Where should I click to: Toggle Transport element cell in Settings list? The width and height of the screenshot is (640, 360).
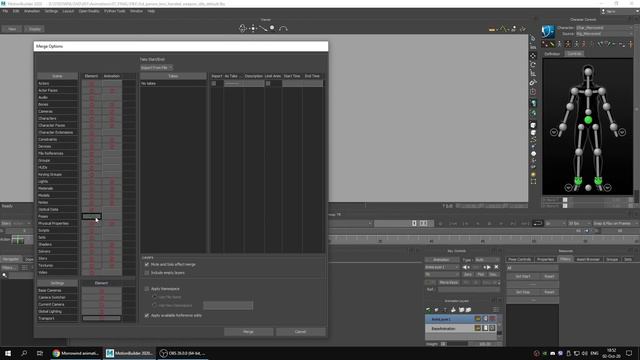click(x=102, y=318)
